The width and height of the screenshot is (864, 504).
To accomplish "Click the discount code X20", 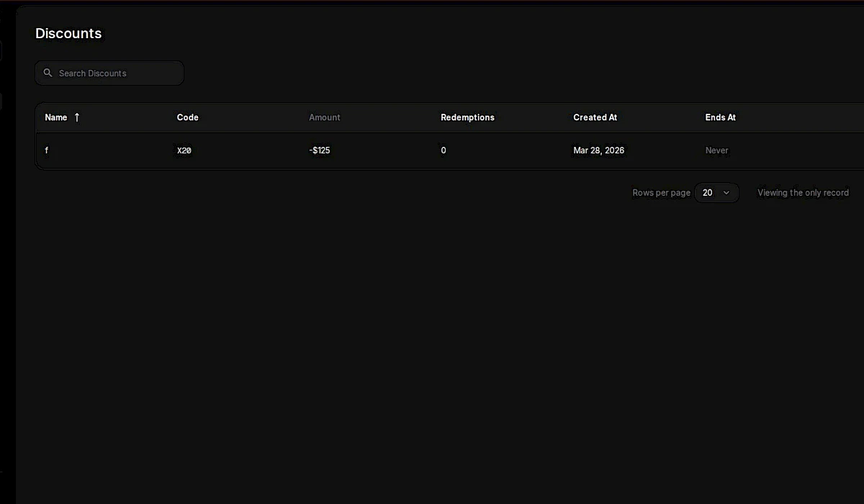I will [x=184, y=150].
